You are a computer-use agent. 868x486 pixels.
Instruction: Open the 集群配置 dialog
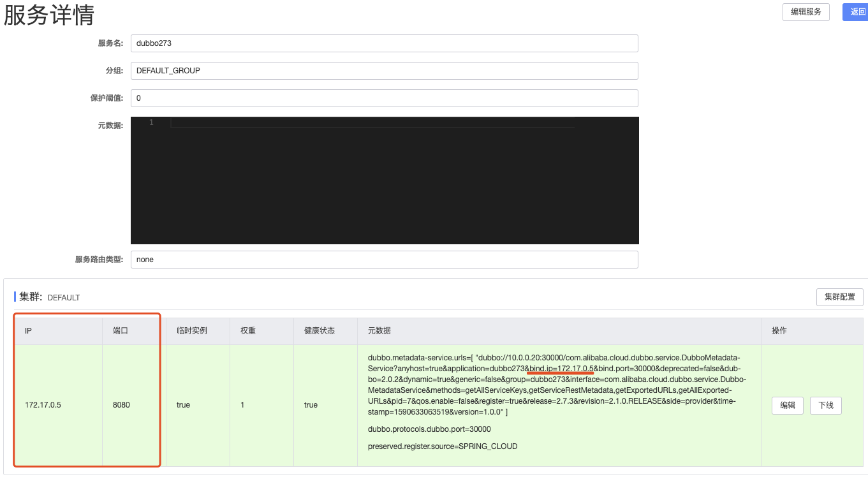tap(839, 297)
